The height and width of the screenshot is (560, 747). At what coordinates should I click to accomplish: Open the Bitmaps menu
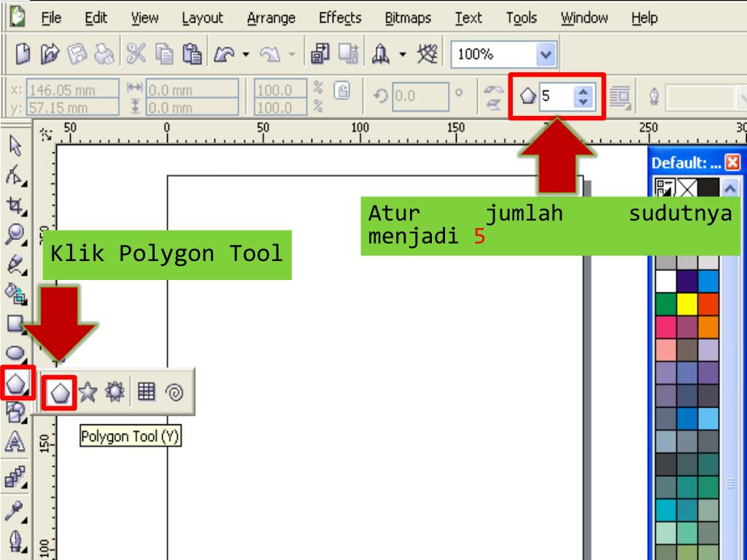[408, 18]
